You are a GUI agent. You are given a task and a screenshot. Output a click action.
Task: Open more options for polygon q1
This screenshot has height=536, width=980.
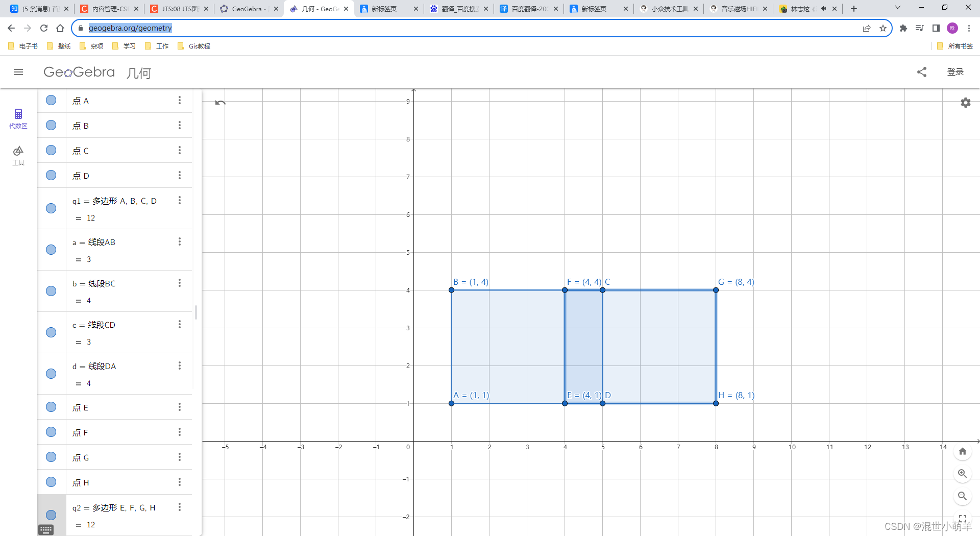click(x=180, y=200)
